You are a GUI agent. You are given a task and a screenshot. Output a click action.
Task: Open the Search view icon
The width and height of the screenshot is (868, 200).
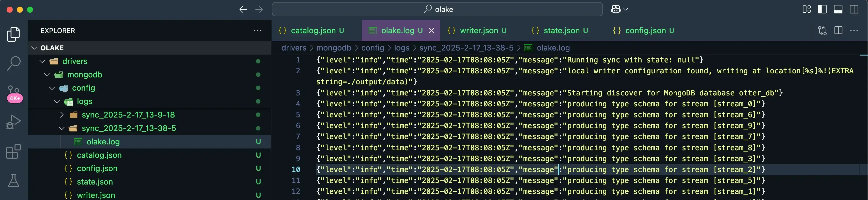(x=13, y=63)
